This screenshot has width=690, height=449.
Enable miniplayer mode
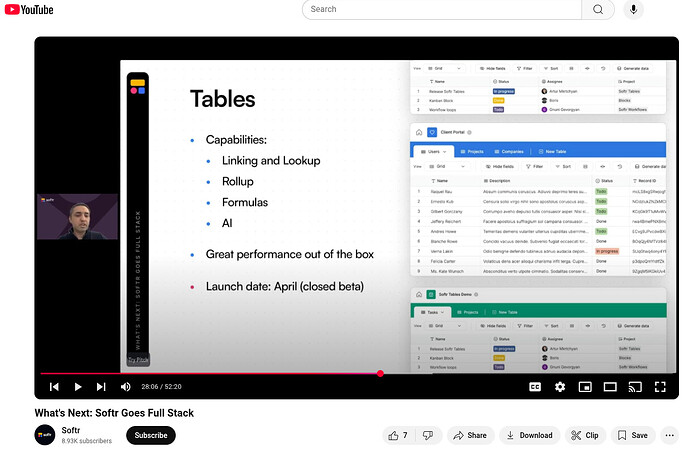coord(585,387)
